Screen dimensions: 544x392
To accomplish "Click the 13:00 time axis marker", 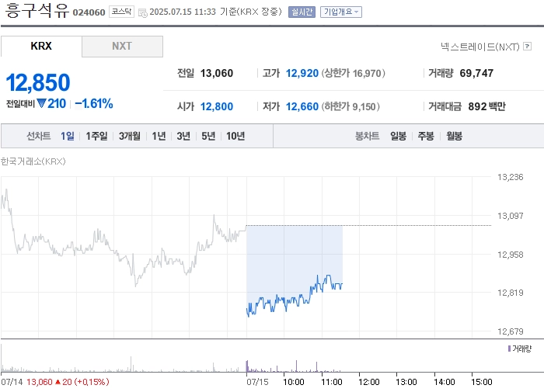I will tap(406, 382).
